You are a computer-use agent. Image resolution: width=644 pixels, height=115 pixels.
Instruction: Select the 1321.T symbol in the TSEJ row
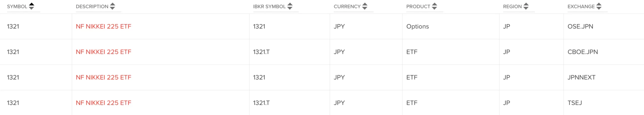pos(261,103)
